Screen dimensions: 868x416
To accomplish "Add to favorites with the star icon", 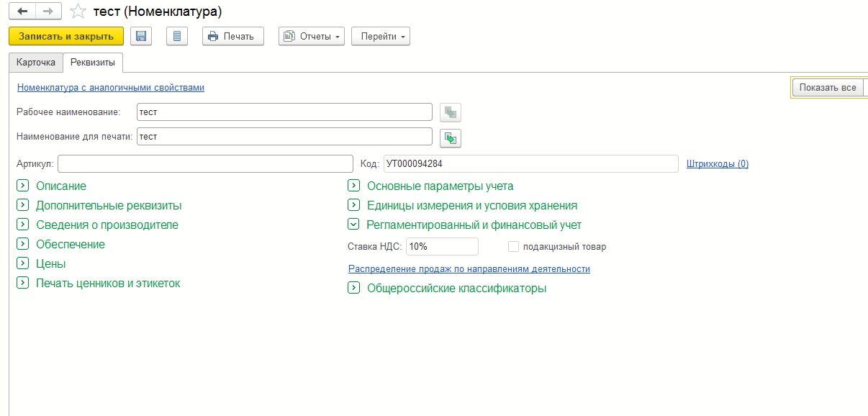I will [78, 12].
